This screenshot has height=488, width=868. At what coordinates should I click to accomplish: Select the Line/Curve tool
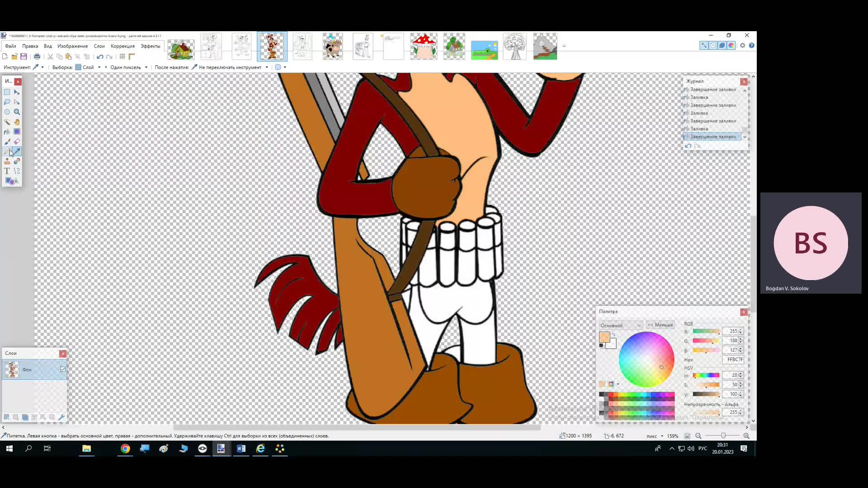tap(17, 171)
